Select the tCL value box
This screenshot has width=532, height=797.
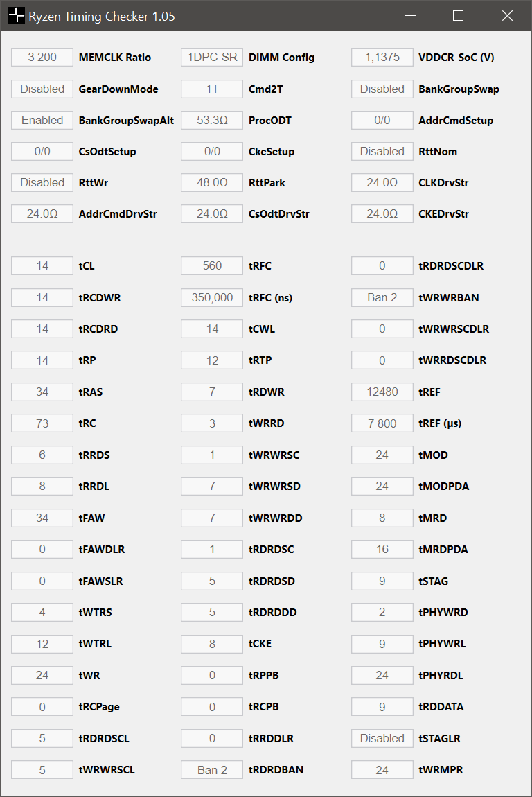point(42,265)
